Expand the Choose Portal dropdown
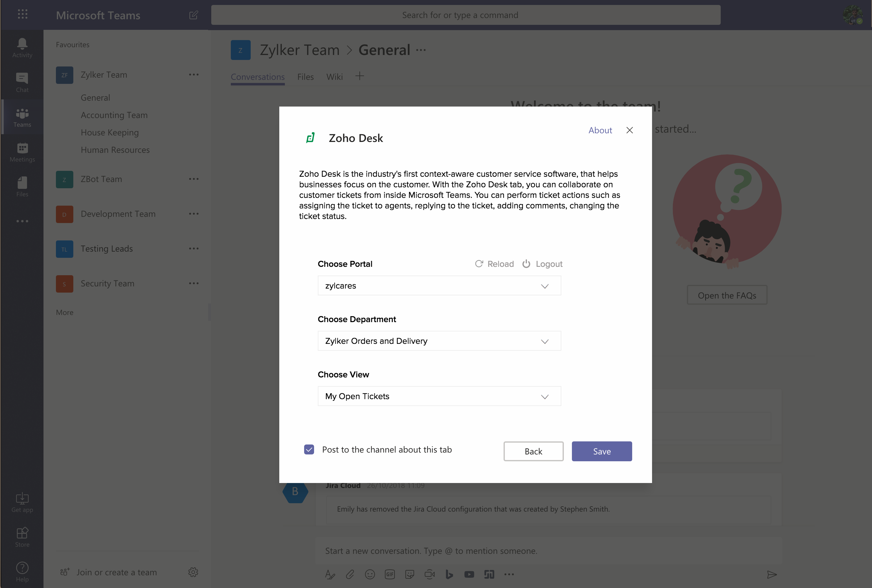Screen dimensions: 872x588 pyautogui.click(x=439, y=286)
